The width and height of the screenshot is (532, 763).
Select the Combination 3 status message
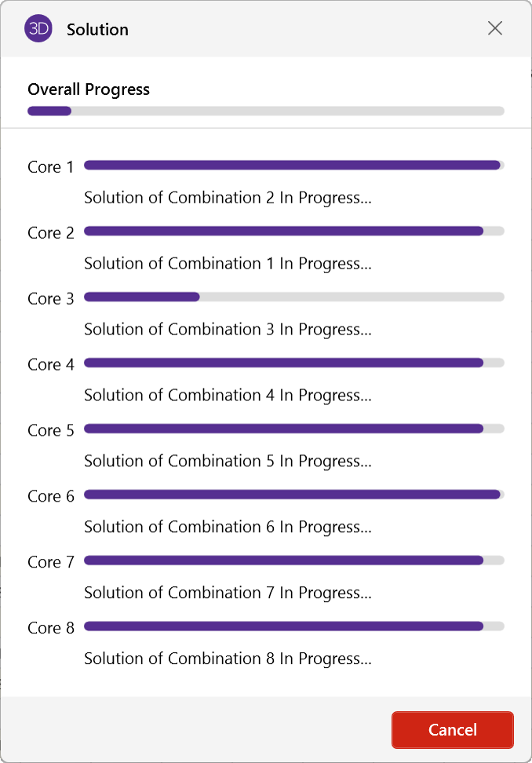point(228,330)
